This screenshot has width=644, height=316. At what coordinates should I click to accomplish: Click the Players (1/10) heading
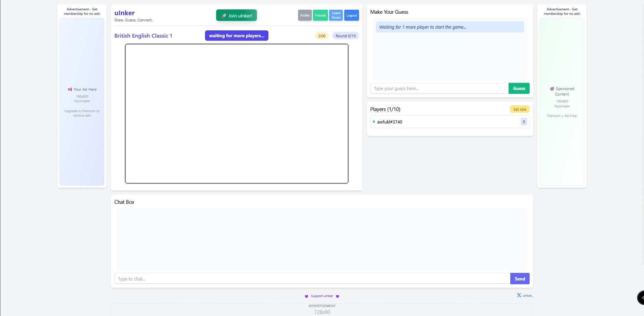click(385, 109)
